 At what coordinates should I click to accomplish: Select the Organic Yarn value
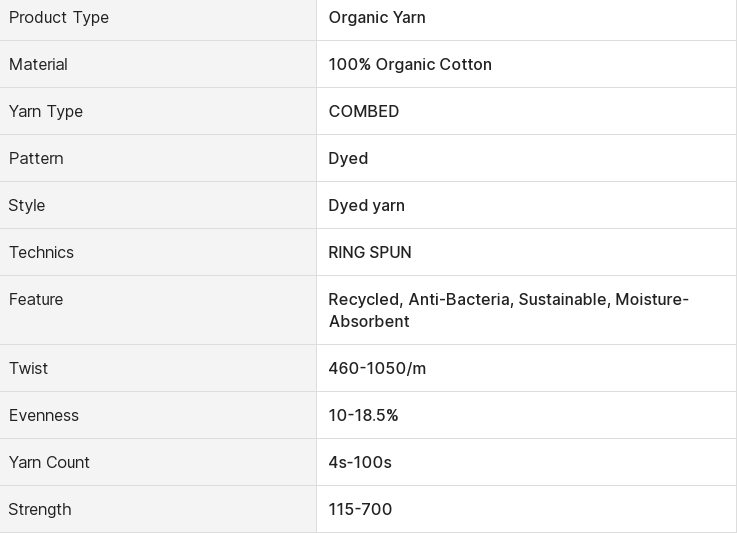point(377,18)
